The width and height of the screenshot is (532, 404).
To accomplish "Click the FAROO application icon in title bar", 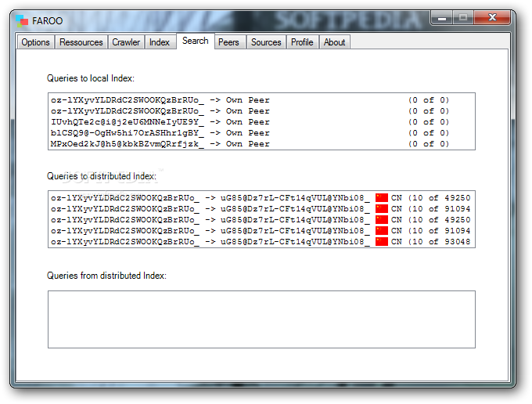I will click(22, 20).
